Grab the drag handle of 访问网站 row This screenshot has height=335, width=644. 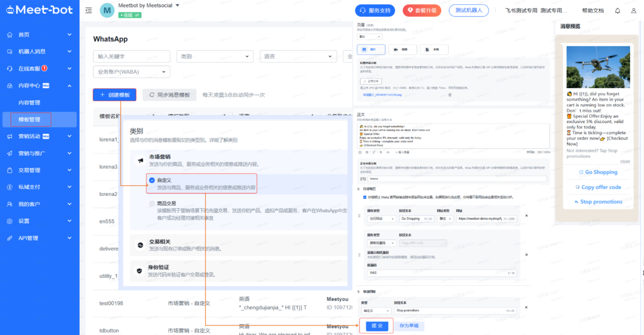[x=360, y=215]
